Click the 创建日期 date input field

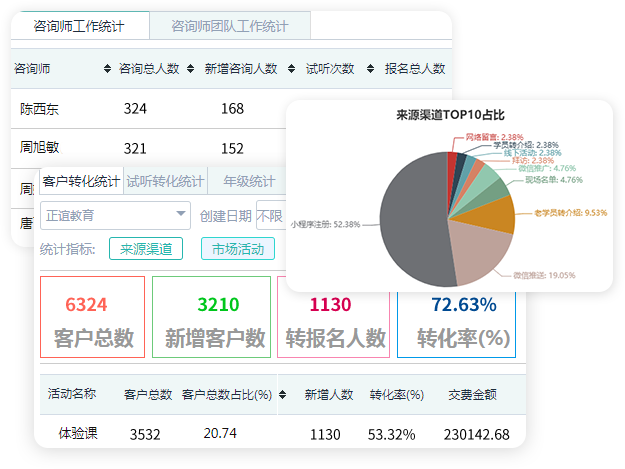[270, 215]
